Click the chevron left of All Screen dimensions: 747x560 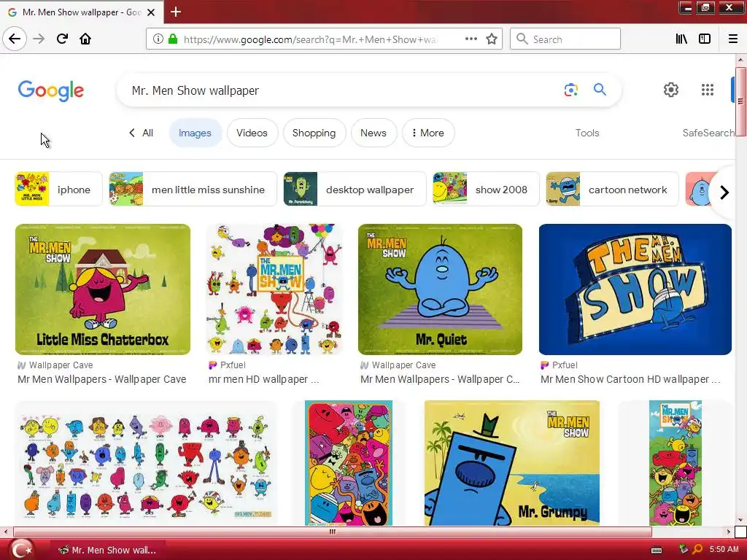[132, 133]
